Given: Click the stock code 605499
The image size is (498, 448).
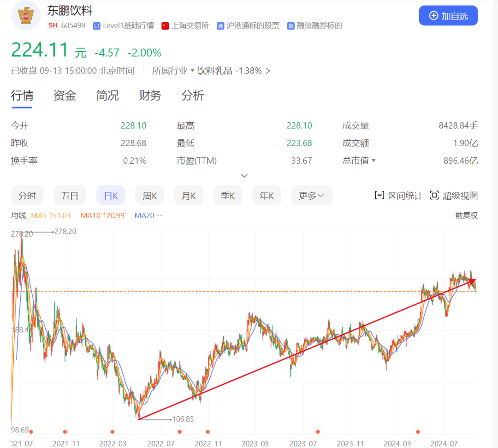Looking at the screenshot, I should coord(73,25).
